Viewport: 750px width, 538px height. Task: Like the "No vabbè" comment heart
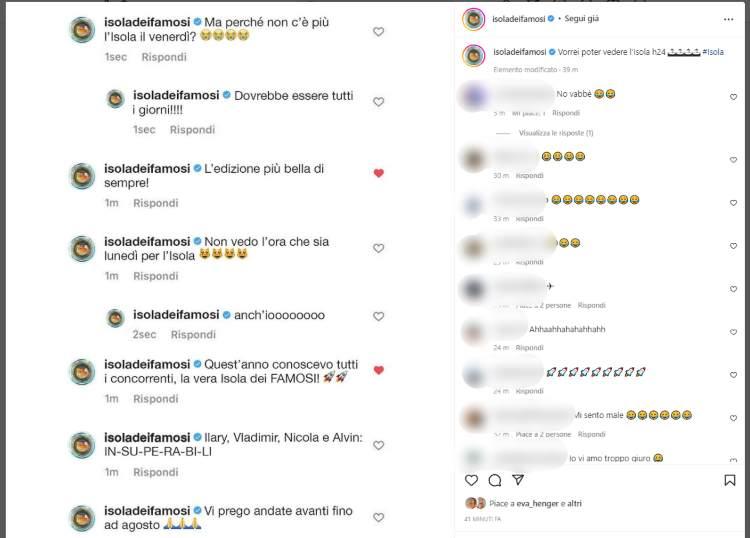[x=733, y=97]
